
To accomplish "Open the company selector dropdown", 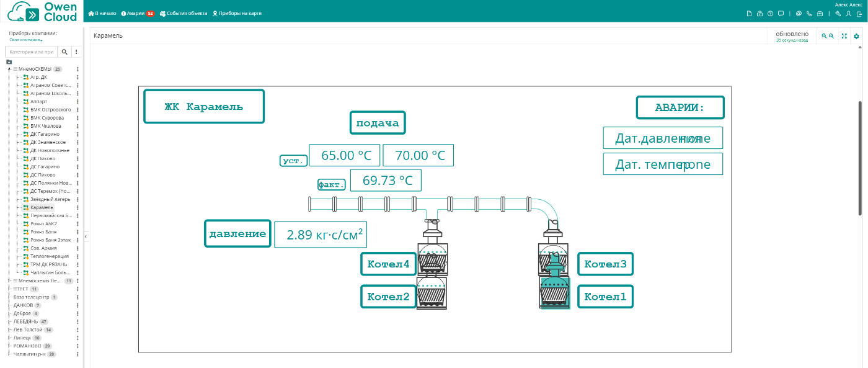I will click(26, 40).
